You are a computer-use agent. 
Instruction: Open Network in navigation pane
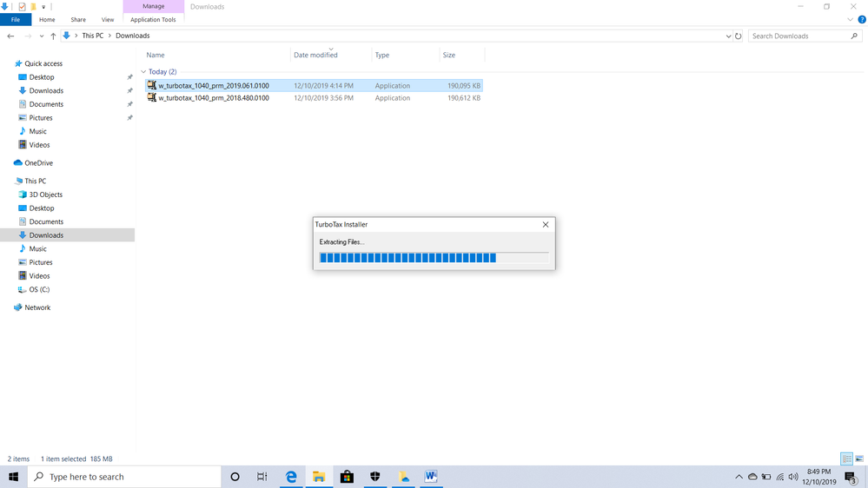click(37, 307)
